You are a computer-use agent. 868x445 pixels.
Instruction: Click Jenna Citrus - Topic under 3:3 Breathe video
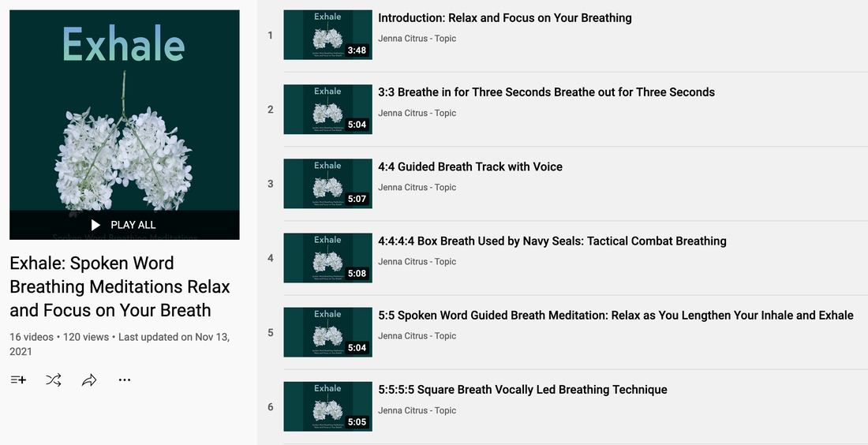417,113
